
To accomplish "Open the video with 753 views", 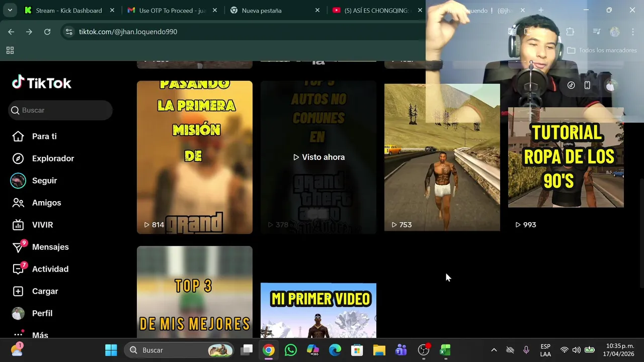I will [442, 157].
